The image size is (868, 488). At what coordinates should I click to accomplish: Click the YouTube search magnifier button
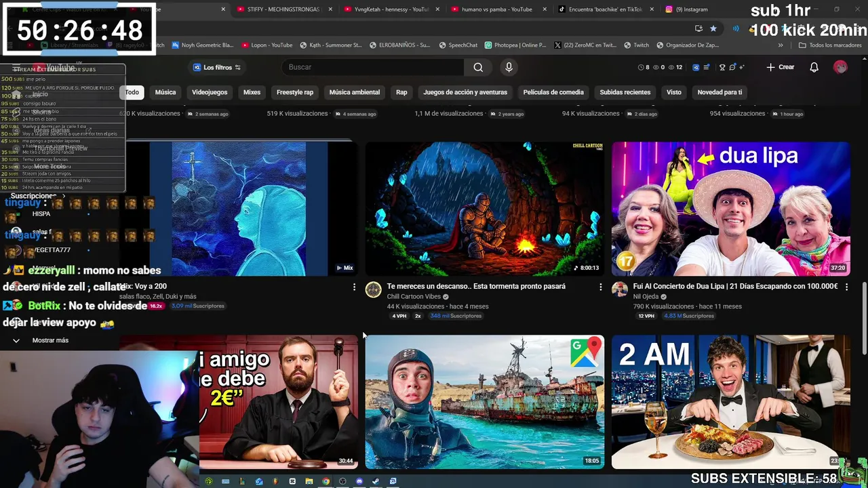(x=478, y=67)
